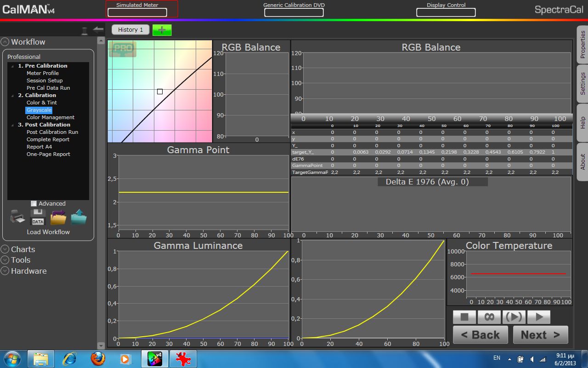Viewport: 588px width, 368px height.
Task: Click the open folder icon above Load Workflow
Action: 58,217
